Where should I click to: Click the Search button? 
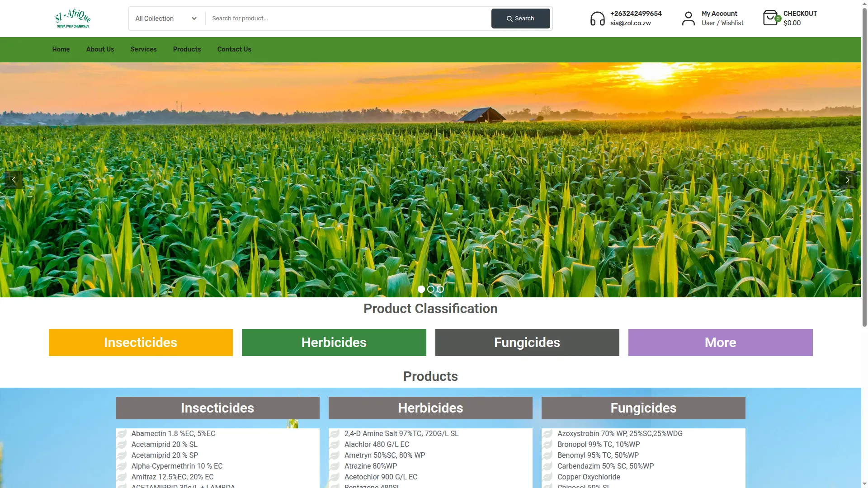click(520, 19)
